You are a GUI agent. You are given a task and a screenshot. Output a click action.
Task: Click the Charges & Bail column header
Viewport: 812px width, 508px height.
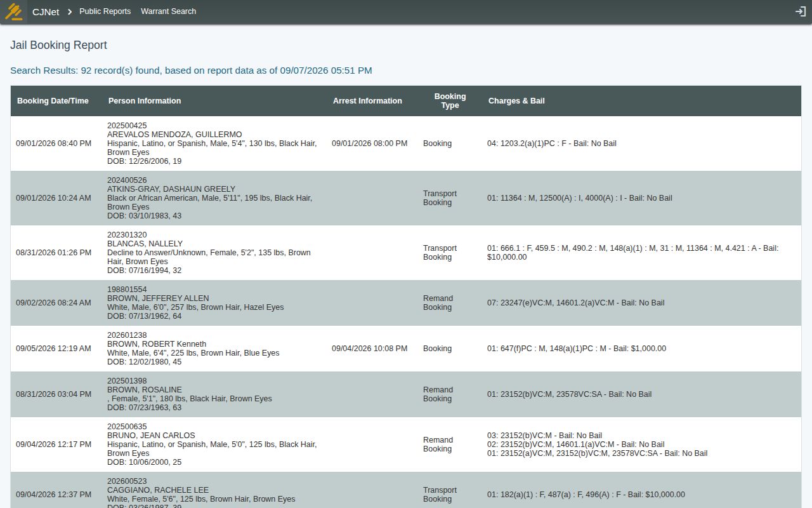click(x=516, y=101)
